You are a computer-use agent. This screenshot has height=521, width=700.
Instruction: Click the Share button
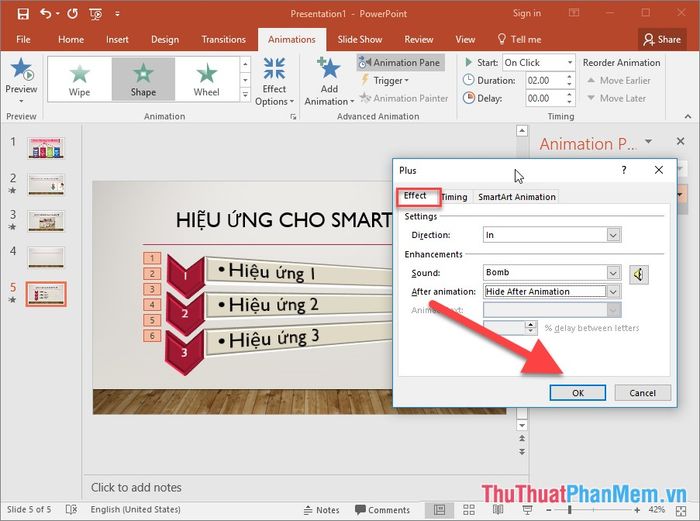pos(662,39)
